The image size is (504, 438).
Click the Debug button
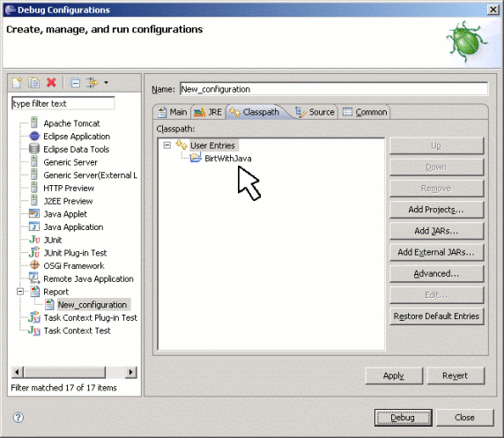(x=403, y=418)
